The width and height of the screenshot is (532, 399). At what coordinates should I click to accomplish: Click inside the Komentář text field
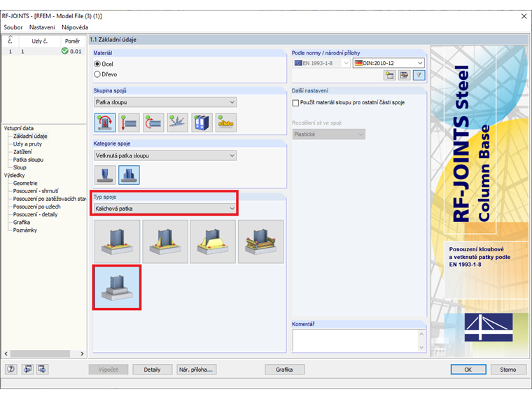click(355, 341)
